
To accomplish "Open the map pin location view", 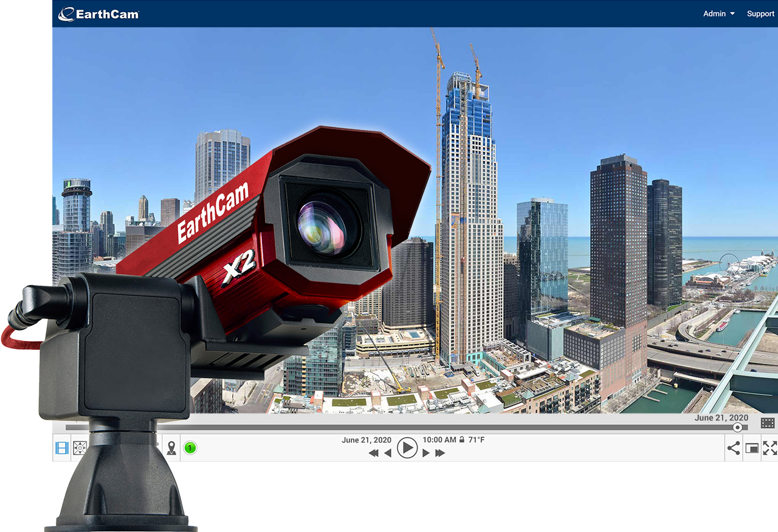I will click(x=171, y=449).
